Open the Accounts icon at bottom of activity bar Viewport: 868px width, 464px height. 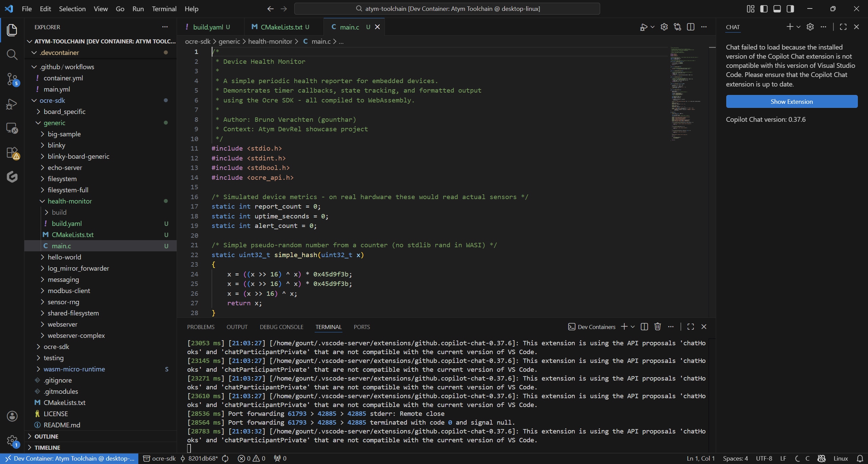pos(12,416)
